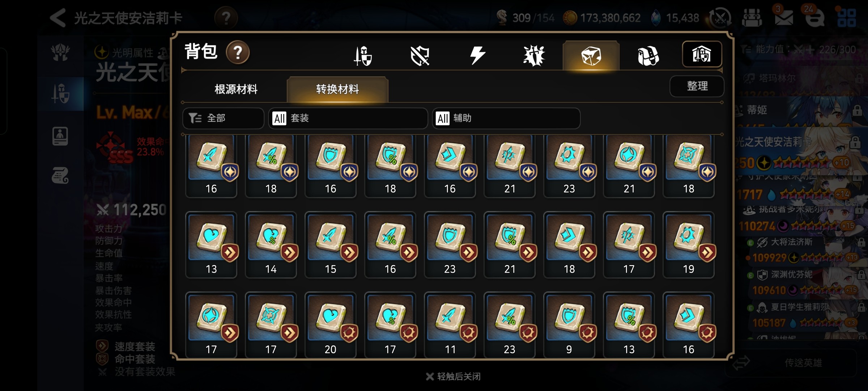Open the mail envelope icon
868x391 pixels.
point(784,17)
